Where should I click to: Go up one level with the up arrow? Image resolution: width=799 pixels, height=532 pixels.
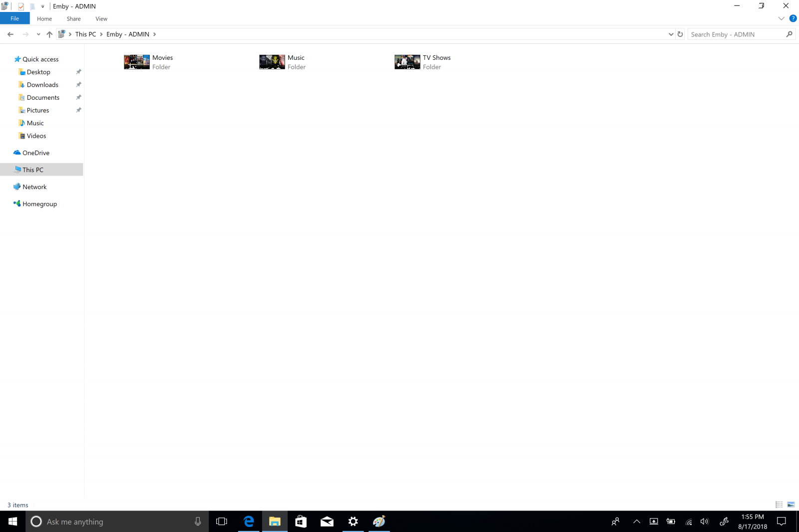[x=49, y=34]
